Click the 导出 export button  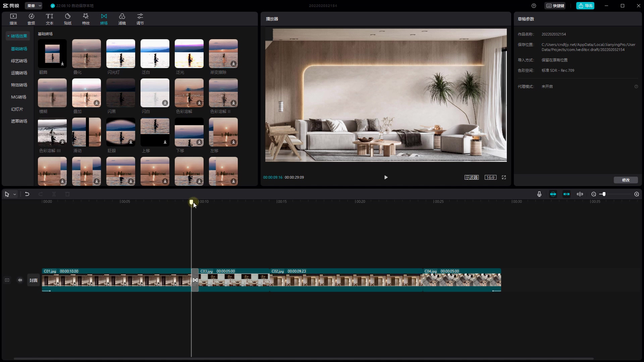[585, 6]
